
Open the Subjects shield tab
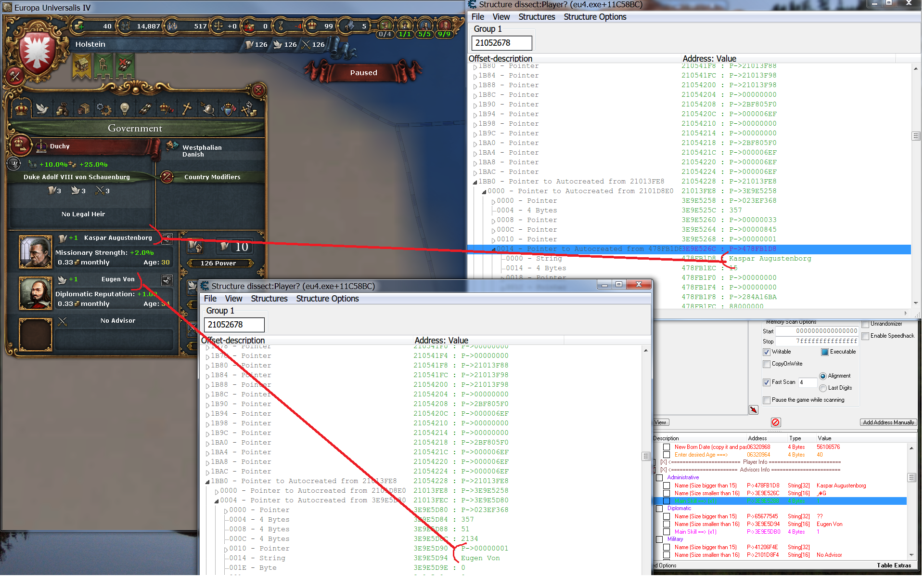tap(228, 109)
